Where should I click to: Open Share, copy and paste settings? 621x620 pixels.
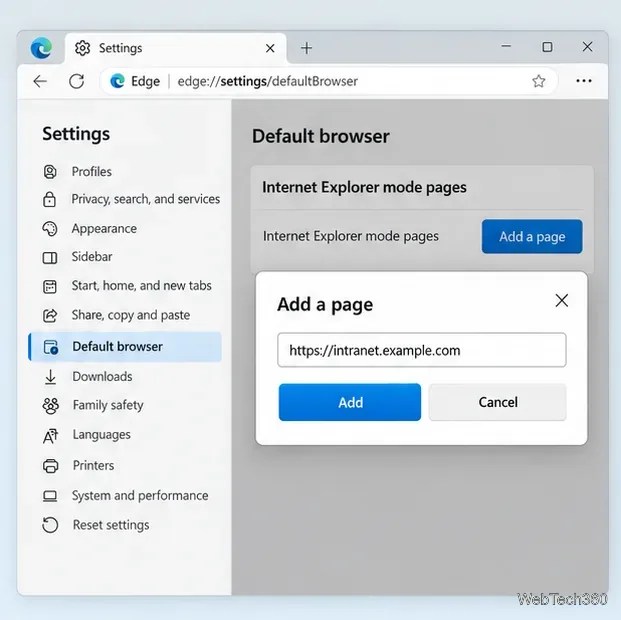coord(131,315)
